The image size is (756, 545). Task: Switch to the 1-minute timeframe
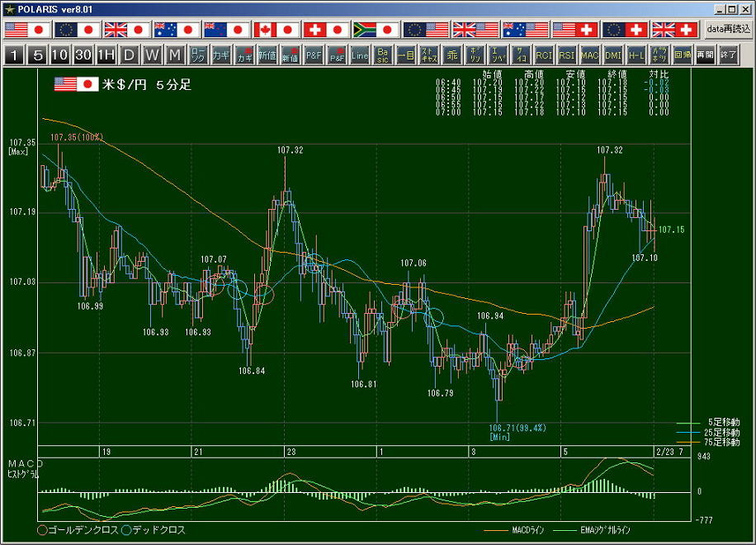[14, 55]
